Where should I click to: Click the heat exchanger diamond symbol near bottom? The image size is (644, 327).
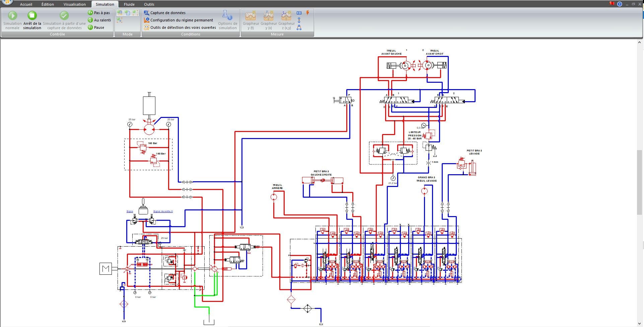pyautogui.click(x=307, y=308)
